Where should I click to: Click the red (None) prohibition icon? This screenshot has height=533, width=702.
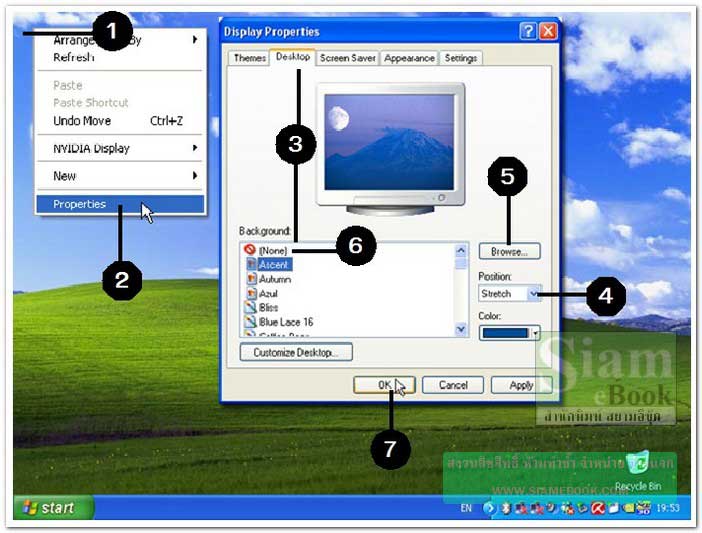coord(250,250)
